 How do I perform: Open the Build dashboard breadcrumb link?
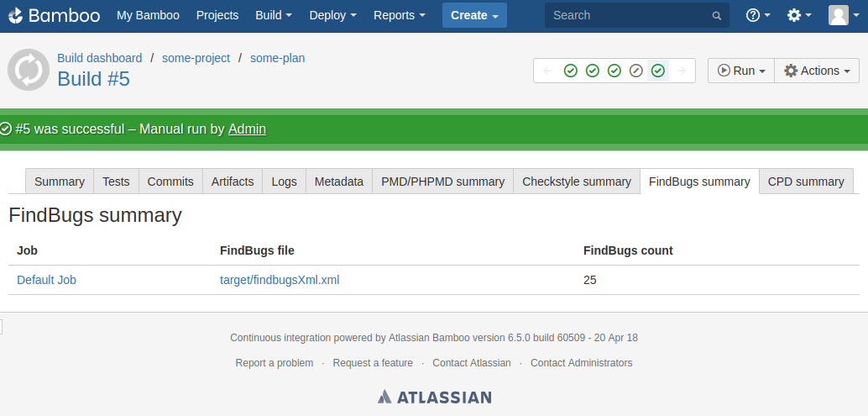pos(100,58)
